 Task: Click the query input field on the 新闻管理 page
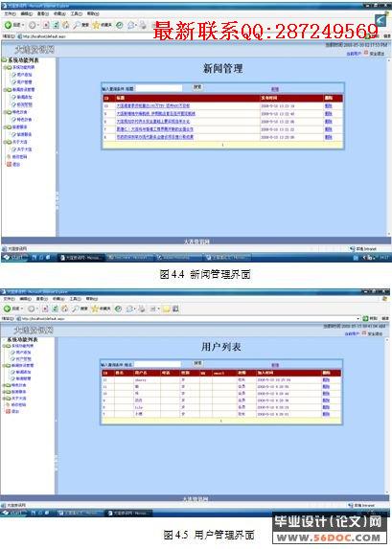tap(159, 88)
